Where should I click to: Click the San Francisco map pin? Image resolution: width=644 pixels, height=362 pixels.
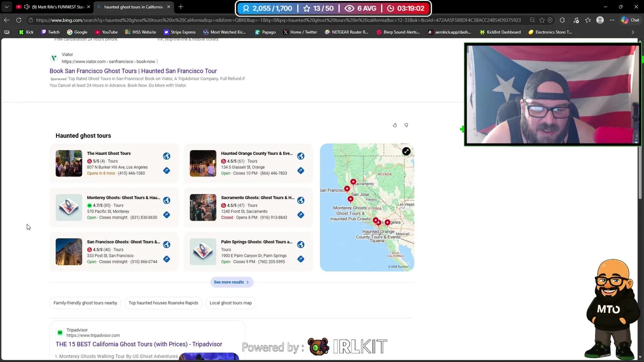tap(347, 189)
